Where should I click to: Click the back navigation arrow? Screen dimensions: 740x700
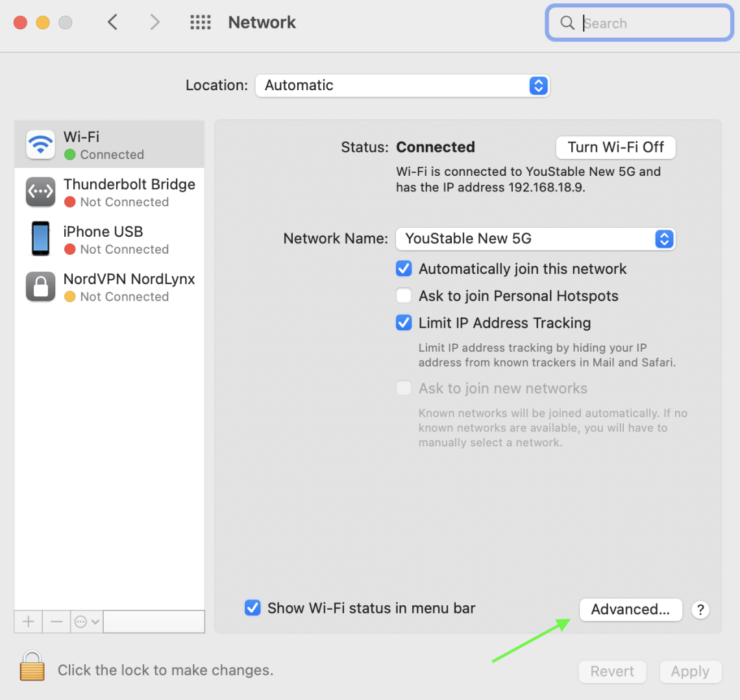tap(112, 22)
